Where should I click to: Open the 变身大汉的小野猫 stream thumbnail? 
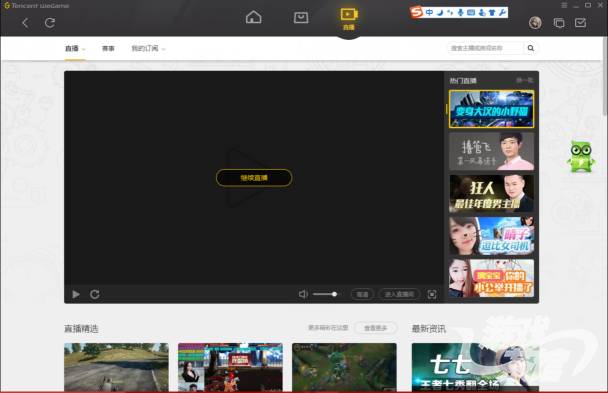491,109
